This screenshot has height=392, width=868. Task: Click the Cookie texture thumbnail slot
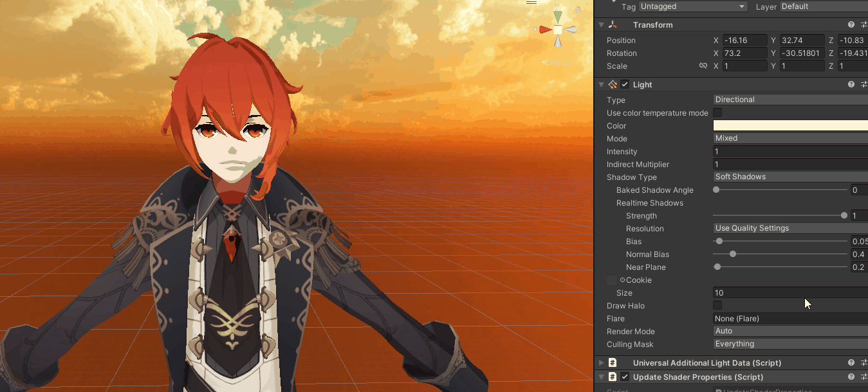point(611,280)
